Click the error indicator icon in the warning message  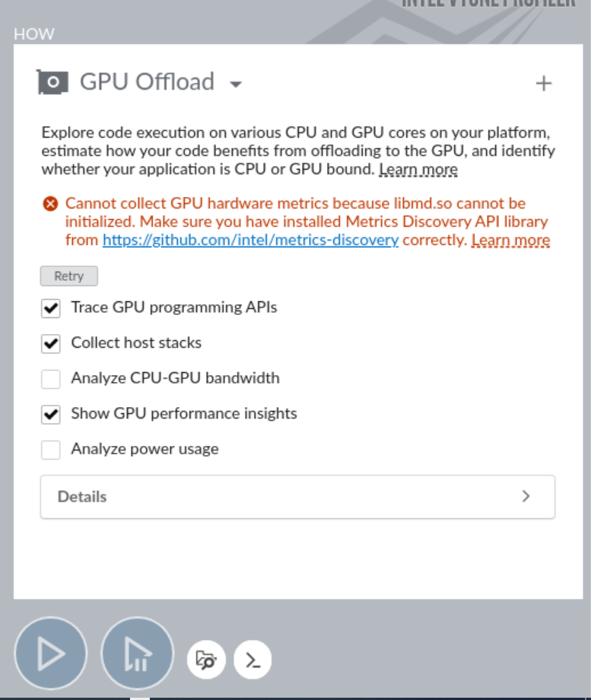point(50,203)
